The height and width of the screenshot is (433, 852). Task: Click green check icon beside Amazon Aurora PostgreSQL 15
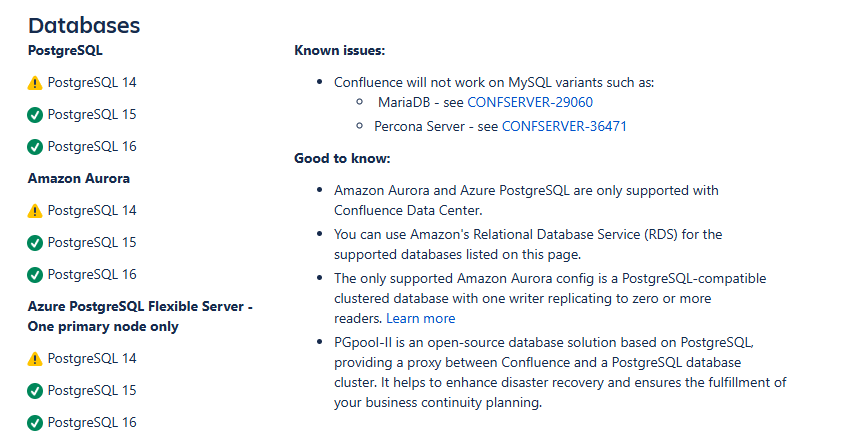(x=35, y=243)
